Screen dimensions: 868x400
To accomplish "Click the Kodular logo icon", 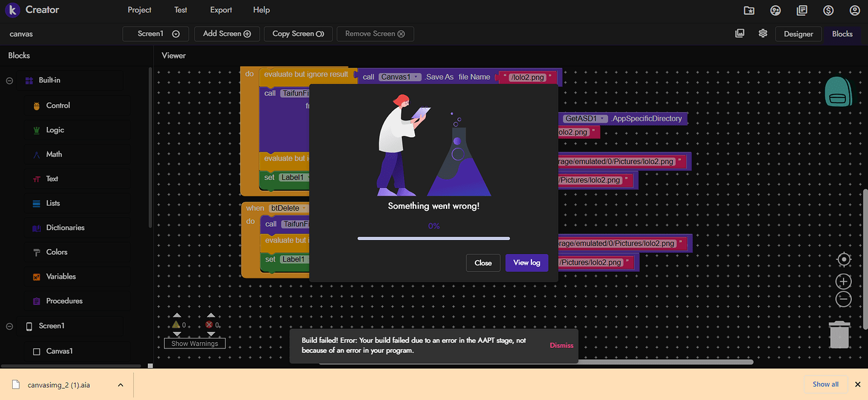I will (12, 10).
